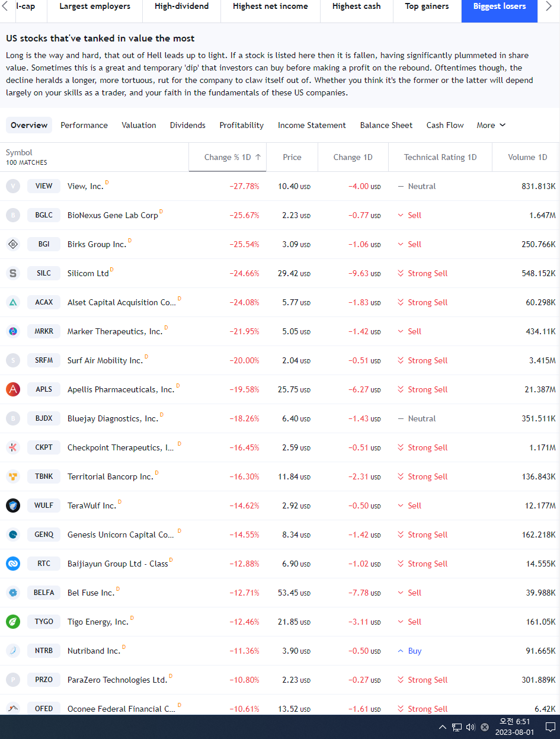Click the Checkpoint Therapeutics logo icon
The image size is (560, 739).
(13, 447)
